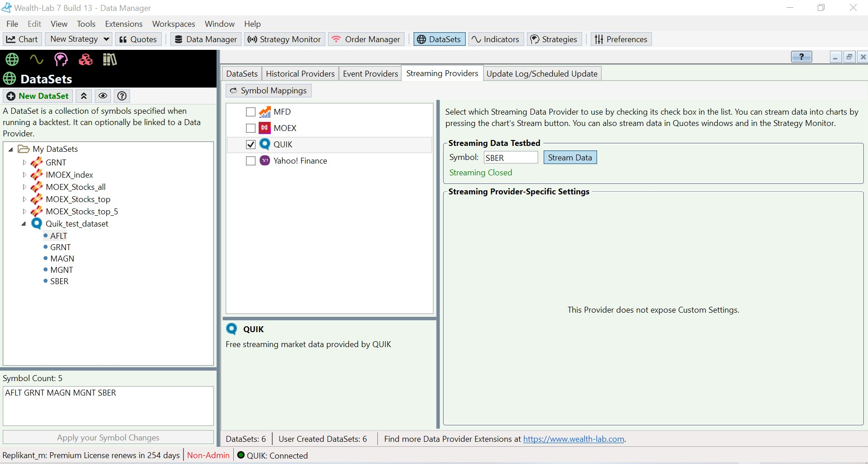Uncheck the QUIK streaming provider checkbox
Screen dimensions: 868x464
coord(251,145)
